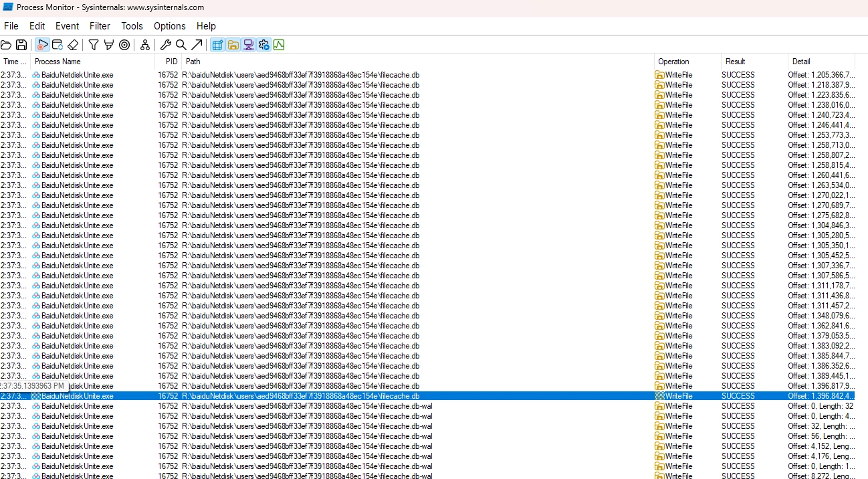
Task: Open the Tools menu
Action: (x=132, y=26)
